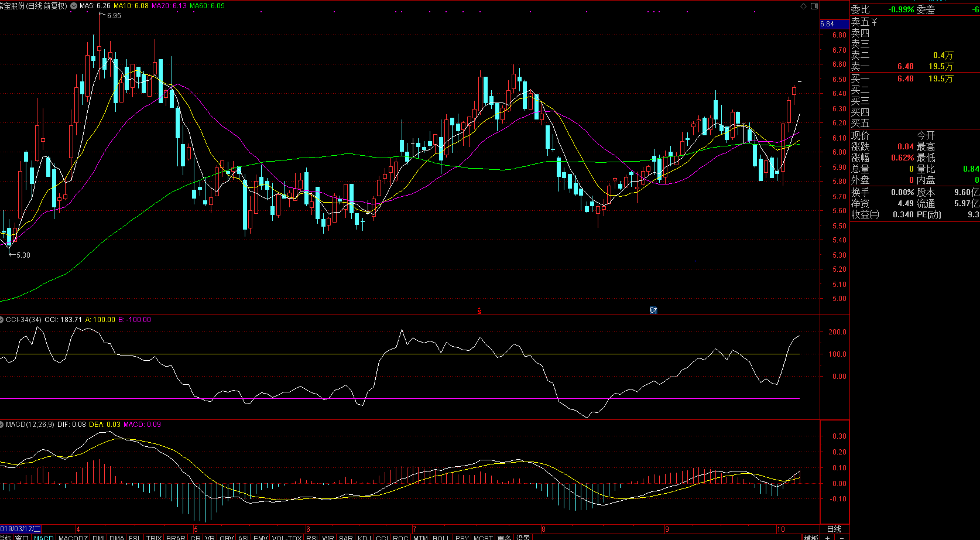
Task: Switch to the ROC indicator tab
Action: [400, 537]
